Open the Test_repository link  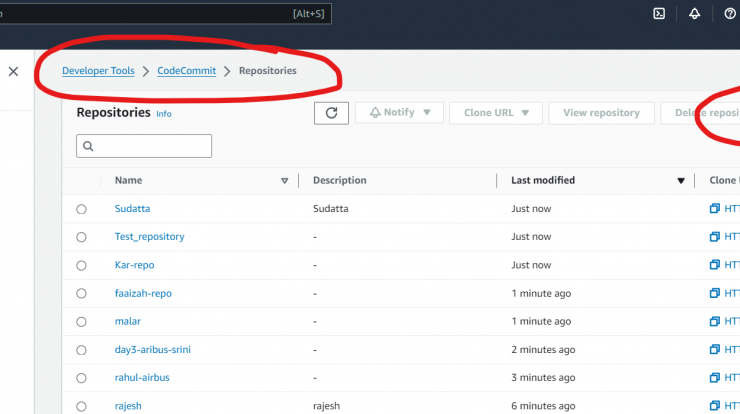click(x=150, y=237)
